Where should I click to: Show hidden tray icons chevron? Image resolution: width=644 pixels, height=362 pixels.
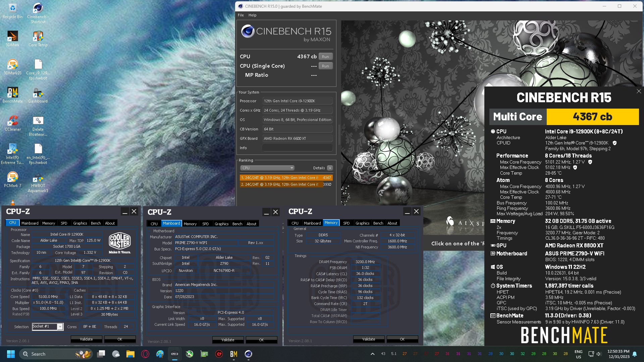pyautogui.click(x=372, y=354)
